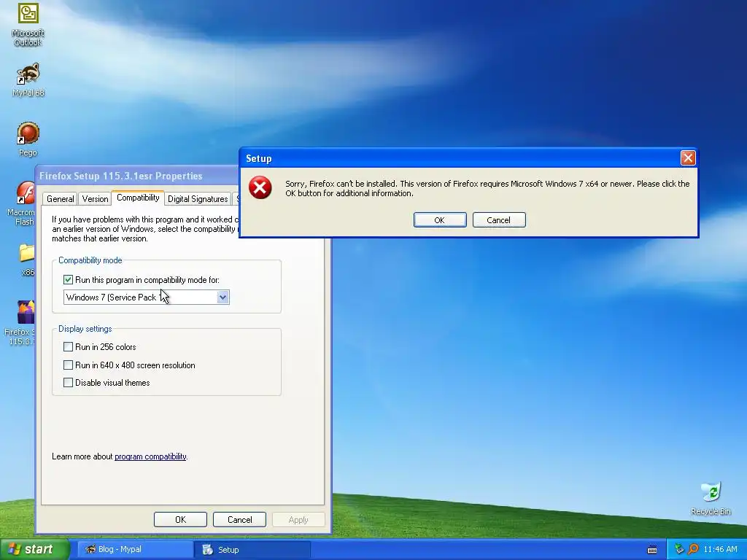
Task: Click the Compatibility mode group label
Action: coord(90,260)
